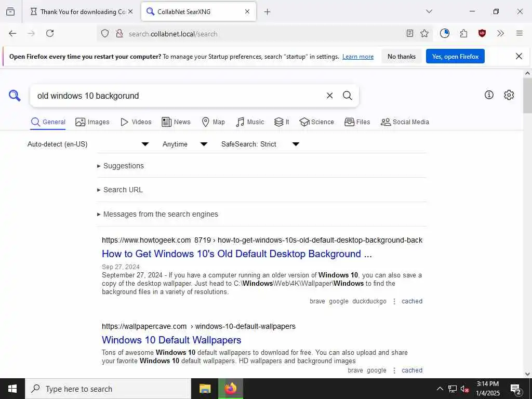Image resolution: width=532 pixels, height=399 pixels.
Task: Open the Anytime time range dropdown
Action: click(x=185, y=144)
